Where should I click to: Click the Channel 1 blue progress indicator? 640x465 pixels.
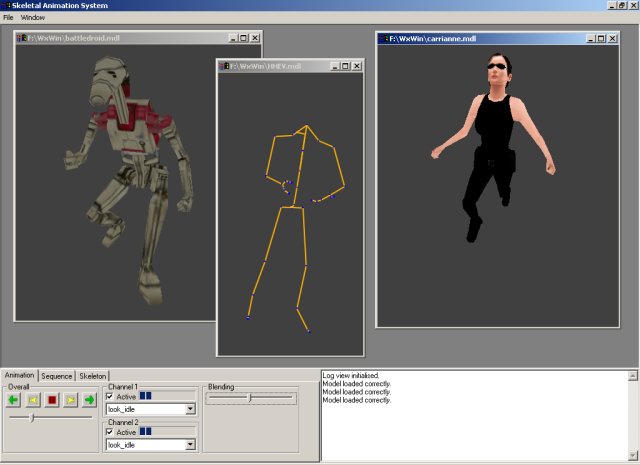tap(145, 396)
